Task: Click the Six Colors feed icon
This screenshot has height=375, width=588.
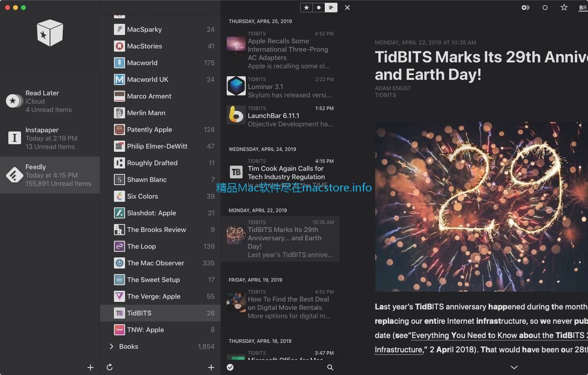Action: pyautogui.click(x=120, y=196)
